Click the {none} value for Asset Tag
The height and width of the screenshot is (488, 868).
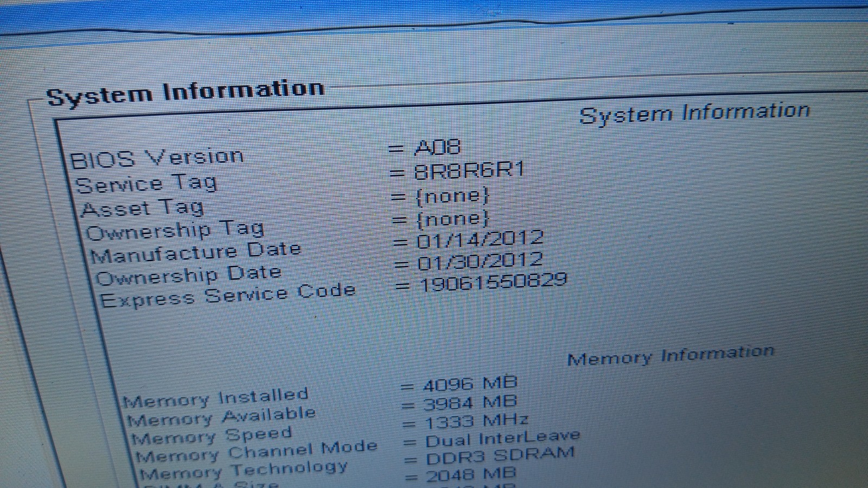(452, 195)
